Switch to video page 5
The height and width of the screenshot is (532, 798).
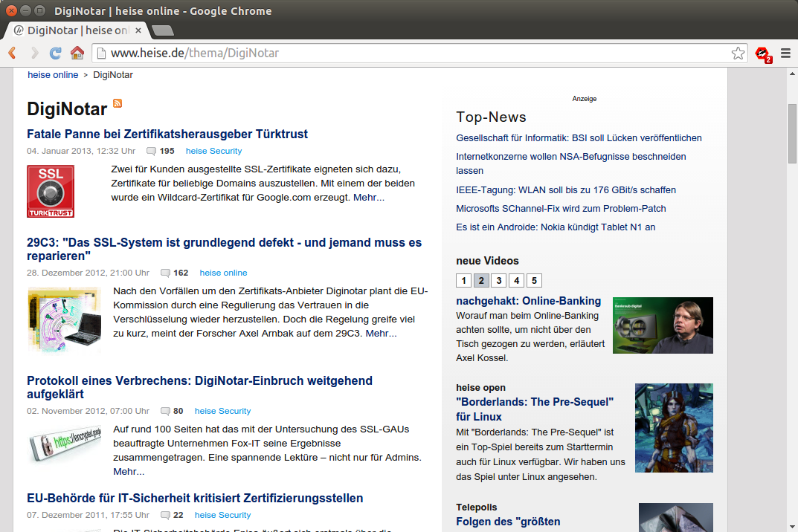535,280
